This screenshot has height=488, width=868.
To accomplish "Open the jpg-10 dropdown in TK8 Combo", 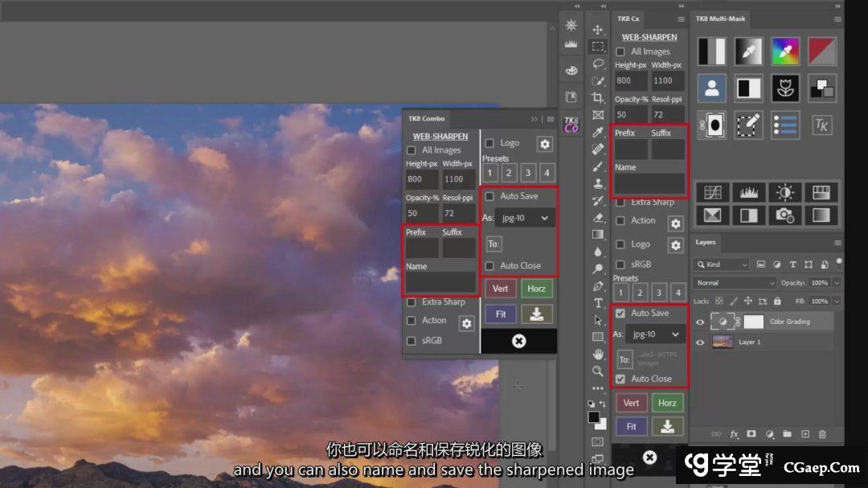I will tap(525, 218).
